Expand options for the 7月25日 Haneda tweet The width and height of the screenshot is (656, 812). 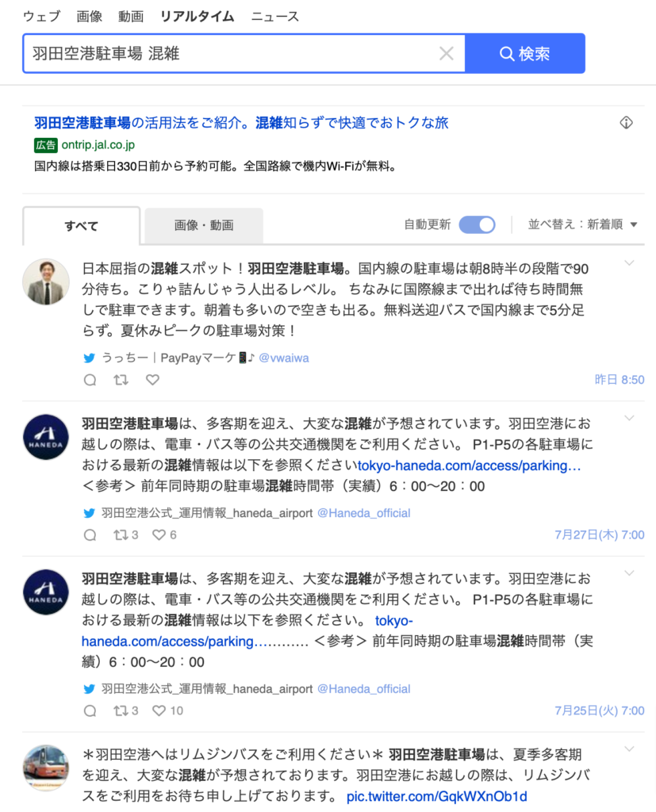pyautogui.click(x=630, y=573)
